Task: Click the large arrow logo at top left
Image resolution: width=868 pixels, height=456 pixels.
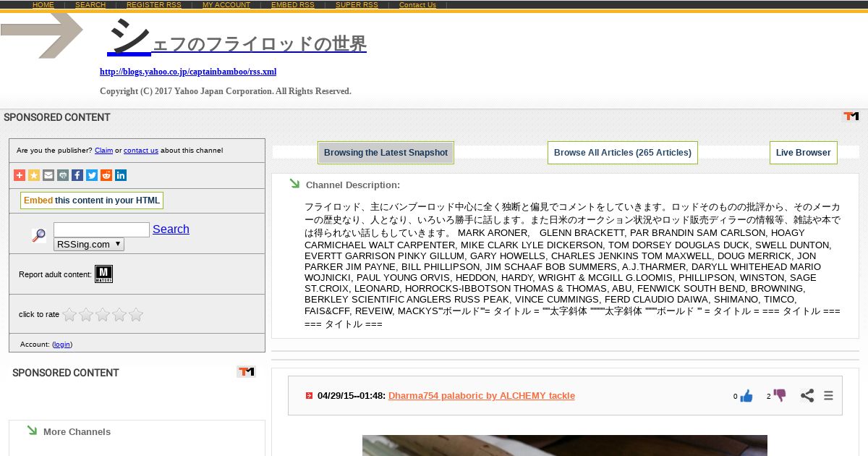Action: pos(42,35)
